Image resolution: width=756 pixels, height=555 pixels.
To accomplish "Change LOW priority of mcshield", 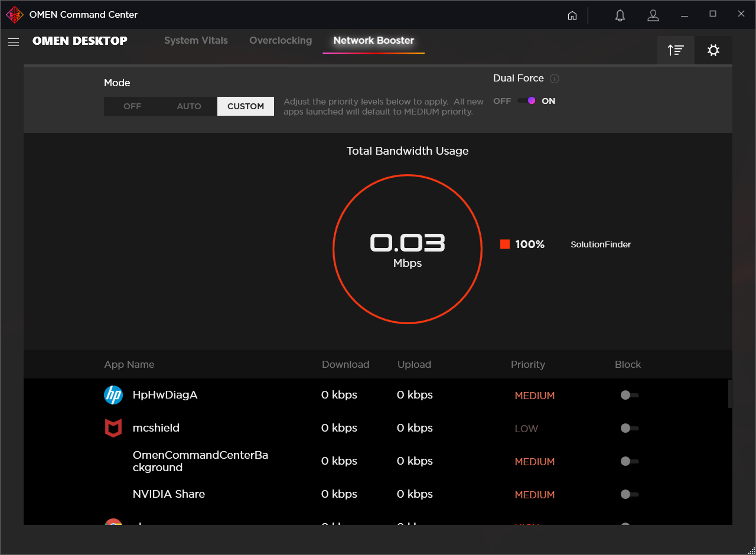I will [x=526, y=429].
